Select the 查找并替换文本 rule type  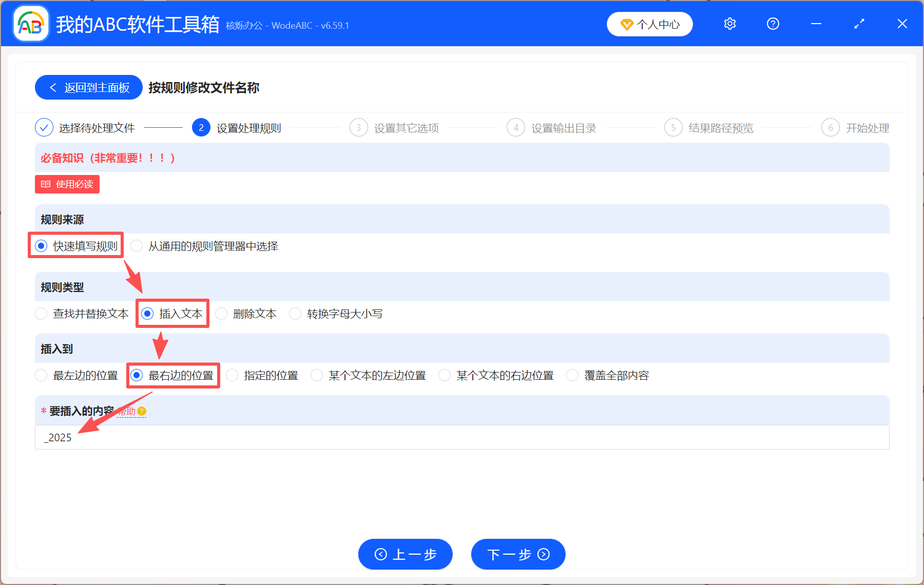point(41,314)
